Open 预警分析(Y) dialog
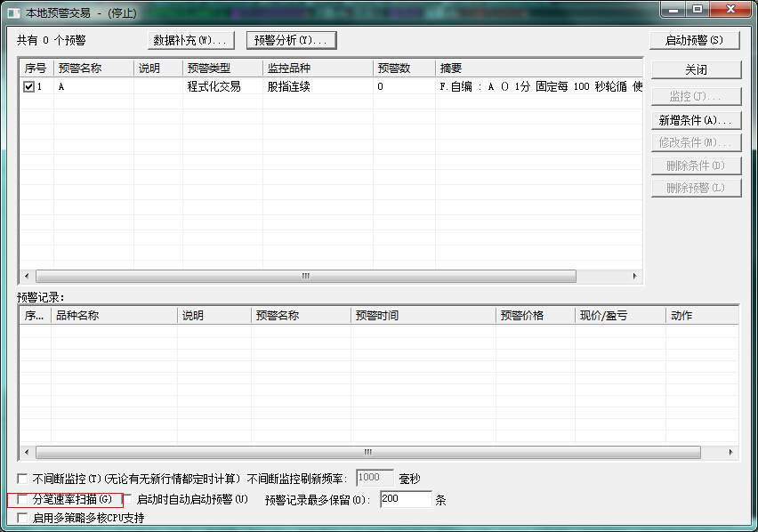Image resolution: width=758 pixels, height=532 pixels. pos(291,40)
